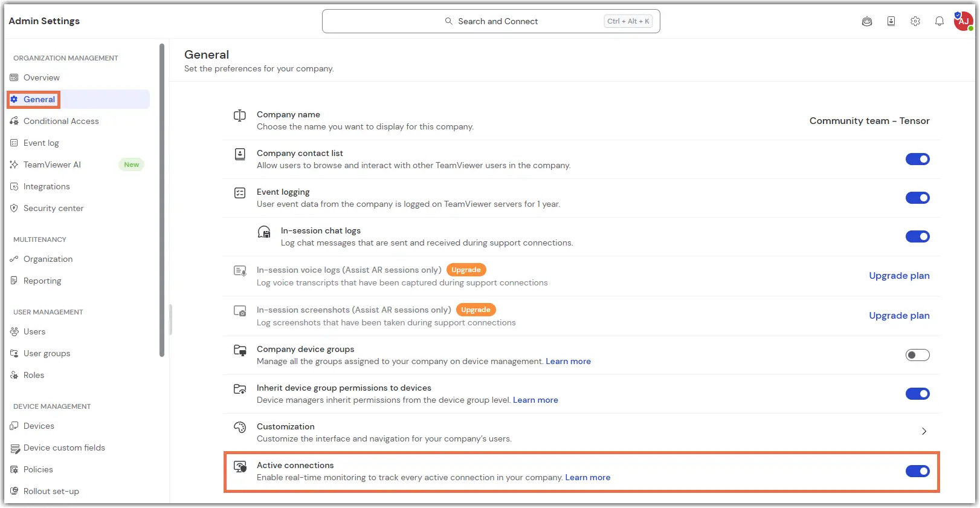This screenshot has width=980, height=508.
Task: Turn off the Event logging toggle
Action: coord(917,198)
